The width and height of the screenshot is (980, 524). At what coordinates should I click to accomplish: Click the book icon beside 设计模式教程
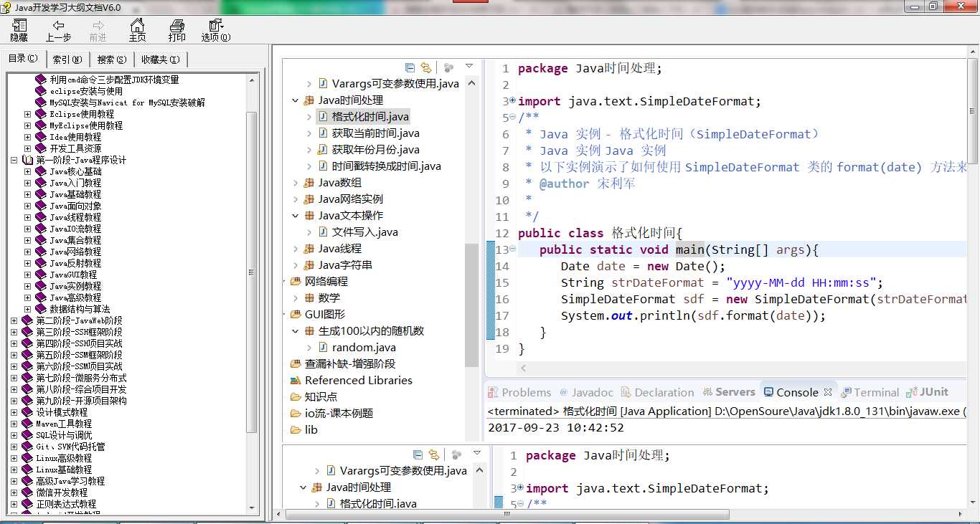pos(28,412)
